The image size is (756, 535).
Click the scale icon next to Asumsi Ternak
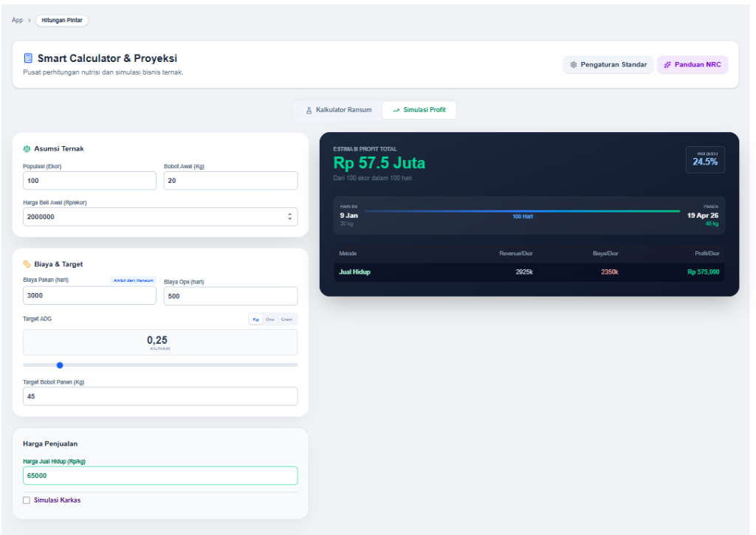coord(27,148)
